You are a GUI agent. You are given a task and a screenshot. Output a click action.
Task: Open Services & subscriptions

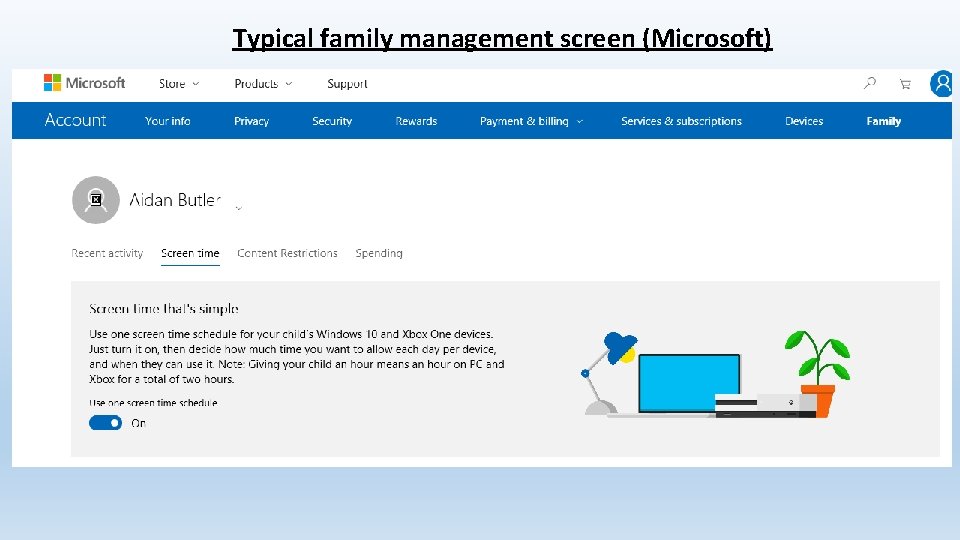[x=681, y=121]
